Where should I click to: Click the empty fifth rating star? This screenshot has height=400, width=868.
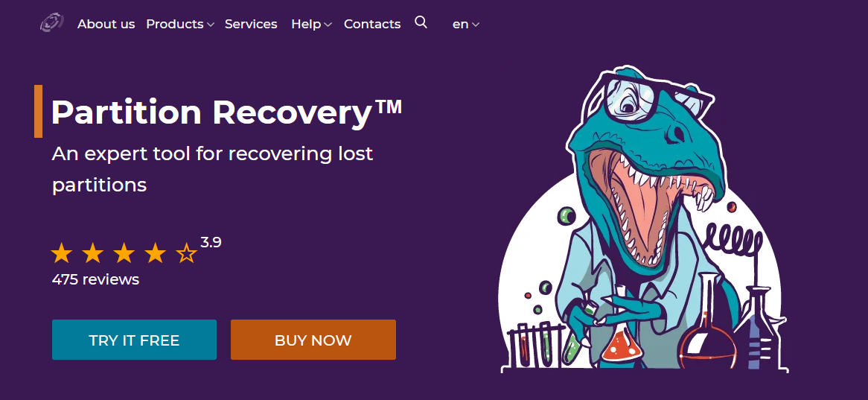tap(187, 253)
